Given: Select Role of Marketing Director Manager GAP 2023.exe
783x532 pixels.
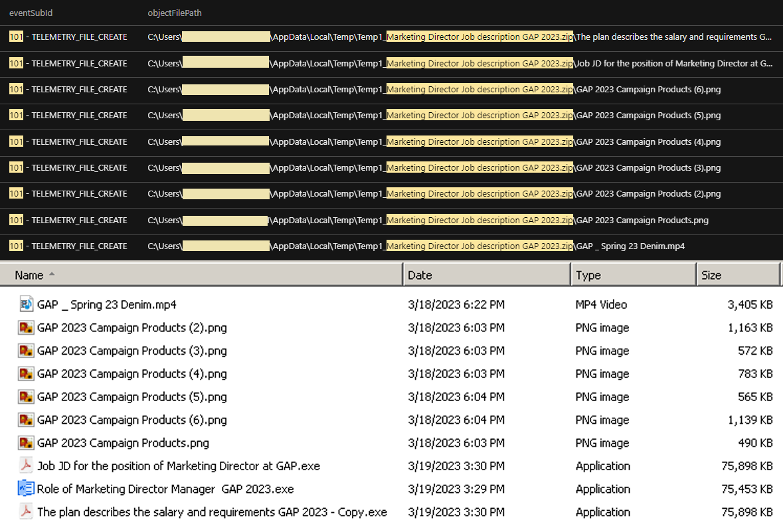Looking at the screenshot, I should pyautogui.click(x=165, y=489).
